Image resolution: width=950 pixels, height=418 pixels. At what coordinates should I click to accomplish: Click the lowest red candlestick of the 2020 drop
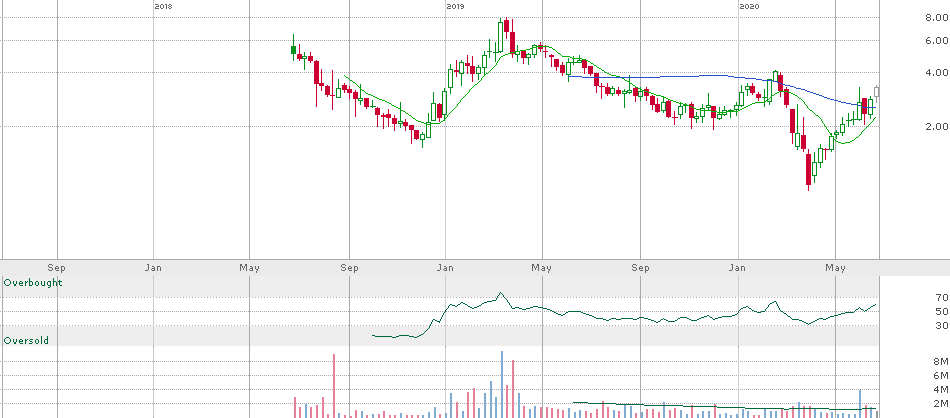[x=808, y=170]
